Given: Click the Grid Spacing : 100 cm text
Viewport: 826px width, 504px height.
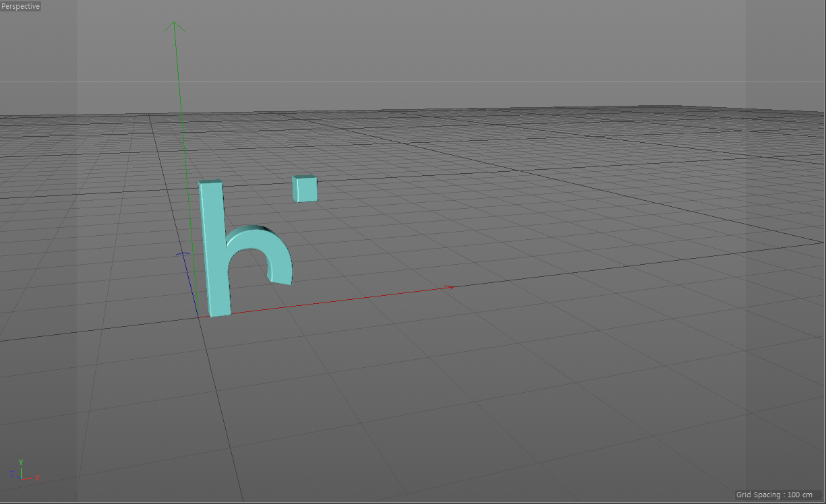Looking at the screenshot, I should click(775, 495).
